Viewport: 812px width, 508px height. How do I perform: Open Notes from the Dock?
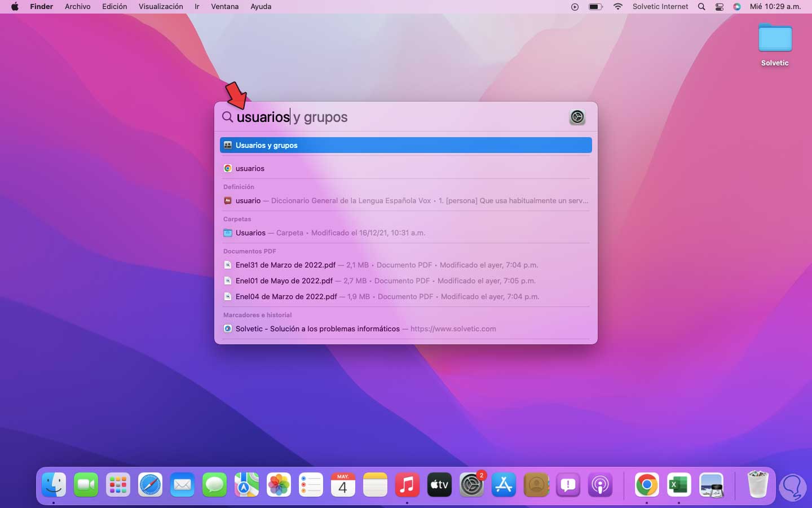tap(375, 484)
